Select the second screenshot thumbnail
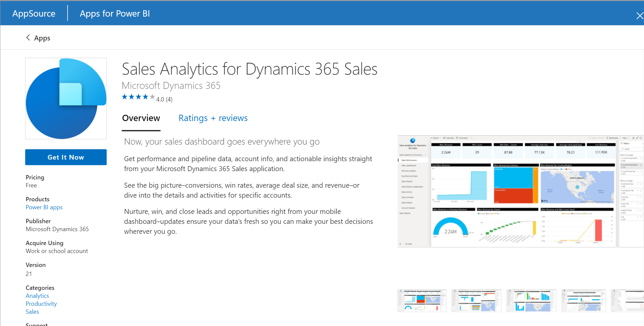This screenshot has width=644, height=326. (476, 300)
